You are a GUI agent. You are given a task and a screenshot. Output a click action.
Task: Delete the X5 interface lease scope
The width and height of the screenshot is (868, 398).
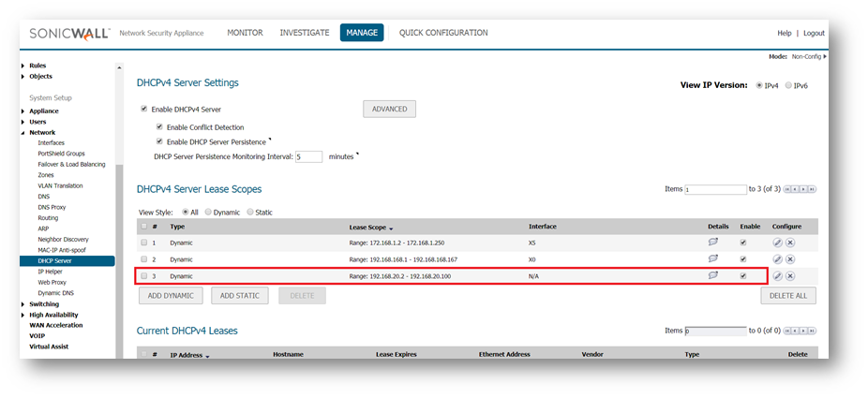tap(790, 243)
